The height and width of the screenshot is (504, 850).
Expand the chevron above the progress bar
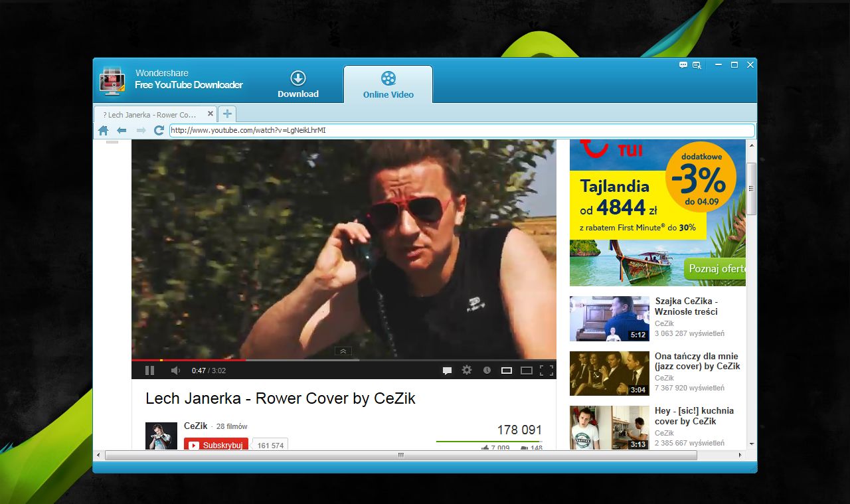click(x=343, y=351)
